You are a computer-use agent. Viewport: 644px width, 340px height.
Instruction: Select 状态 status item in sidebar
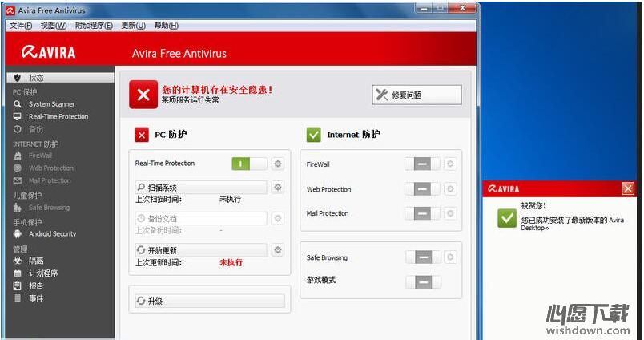[60, 78]
